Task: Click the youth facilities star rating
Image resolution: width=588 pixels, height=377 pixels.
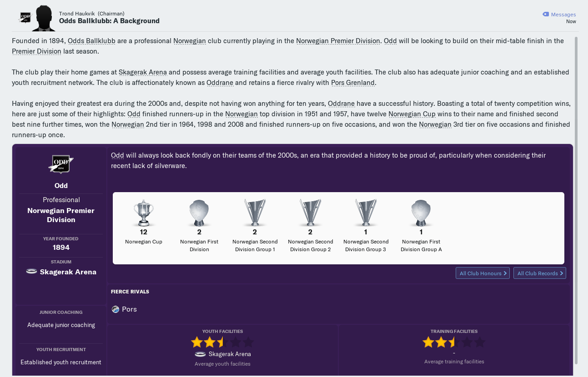Action: [x=222, y=342]
